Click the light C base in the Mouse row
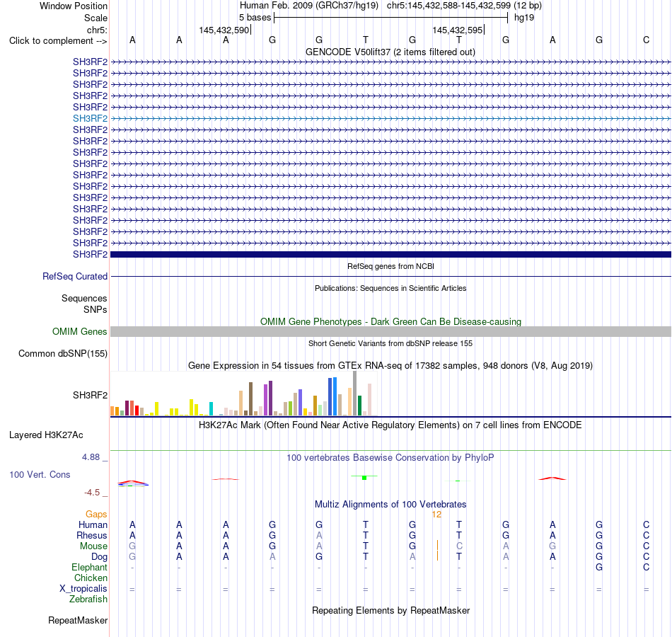Viewport: 672px width, 637px height. point(459,546)
